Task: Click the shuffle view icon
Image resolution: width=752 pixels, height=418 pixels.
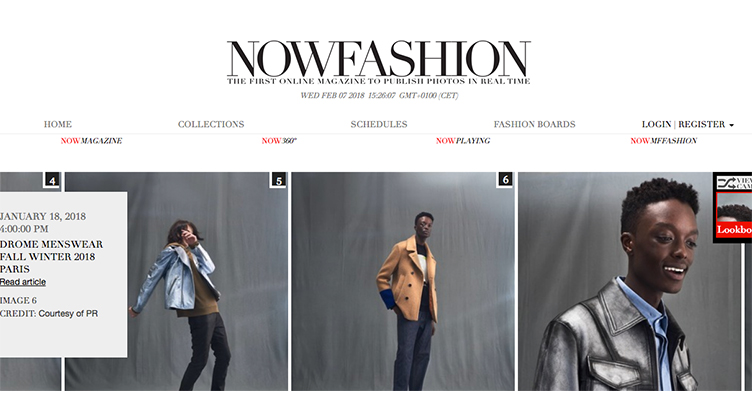Action: click(726, 183)
